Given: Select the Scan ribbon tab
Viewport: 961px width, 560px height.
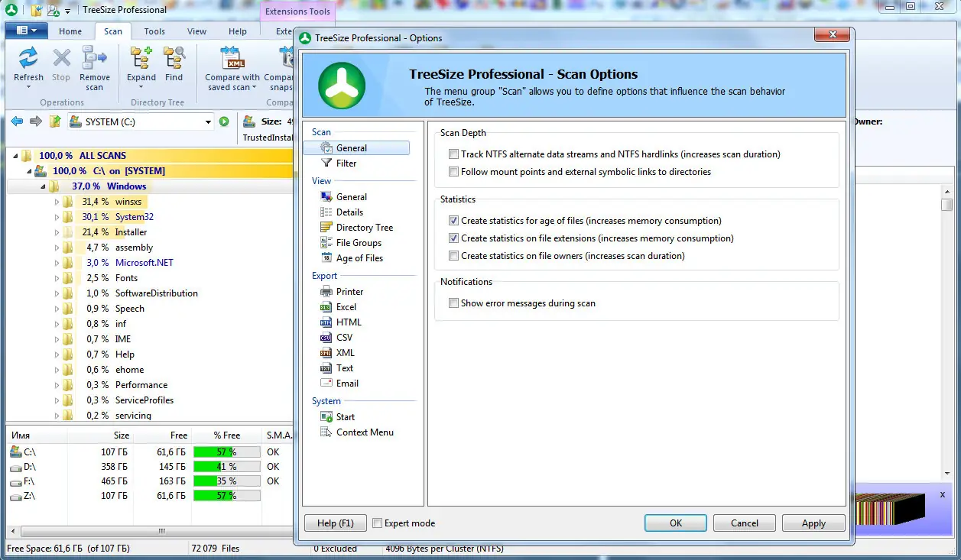Looking at the screenshot, I should click(x=113, y=31).
